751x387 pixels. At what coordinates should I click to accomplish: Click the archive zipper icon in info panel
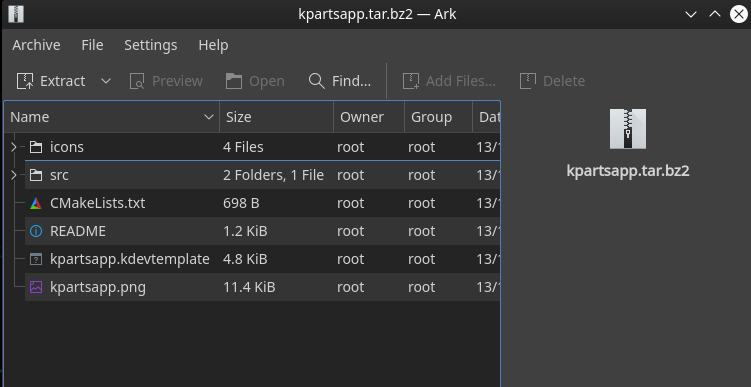pos(628,129)
